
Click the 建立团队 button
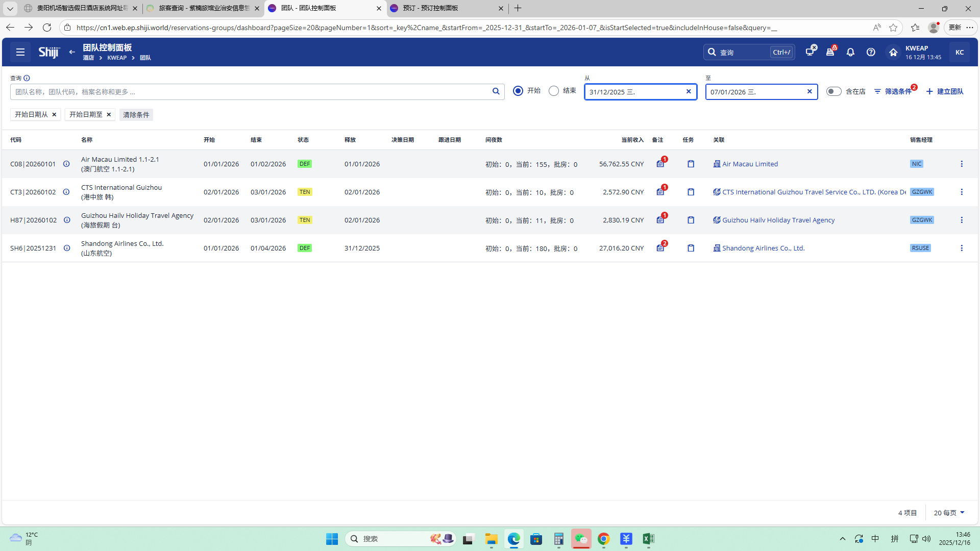(945, 91)
